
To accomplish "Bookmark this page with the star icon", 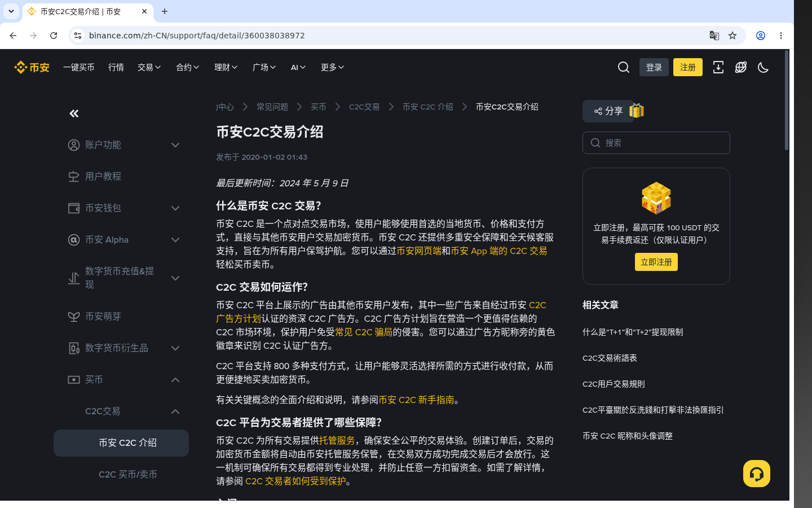I will [x=732, y=36].
